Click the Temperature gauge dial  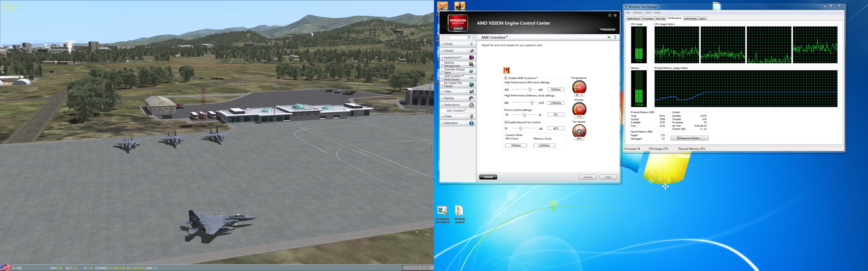[x=579, y=87]
